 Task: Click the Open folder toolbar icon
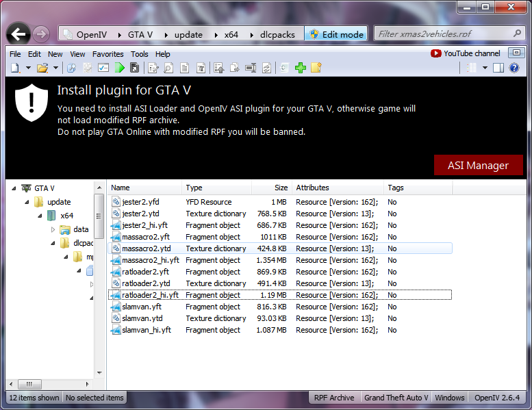(x=42, y=68)
